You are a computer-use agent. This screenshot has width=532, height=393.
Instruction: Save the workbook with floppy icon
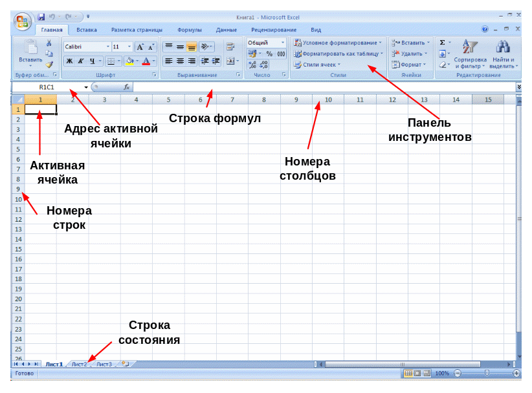click(41, 17)
